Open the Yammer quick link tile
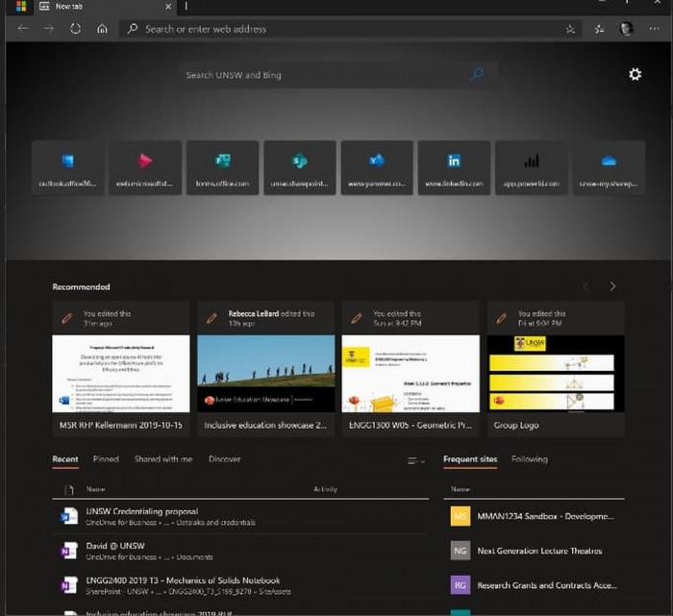The width and height of the screenshot is (673, 616). (376, 167)
